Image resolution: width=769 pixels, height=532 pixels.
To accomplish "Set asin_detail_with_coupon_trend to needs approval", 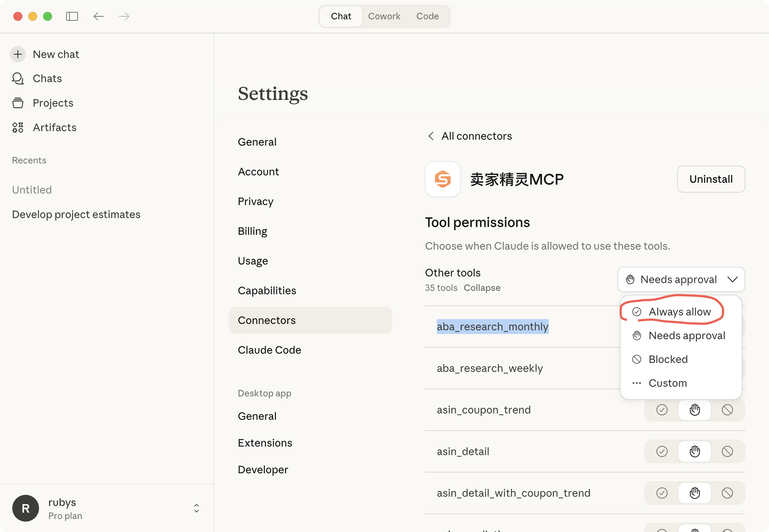I will 694,493.
